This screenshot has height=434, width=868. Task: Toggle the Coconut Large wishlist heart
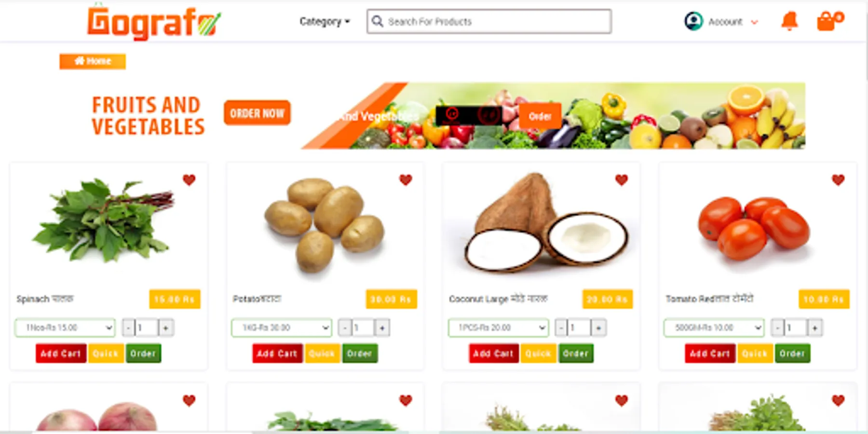pos(622,180)
